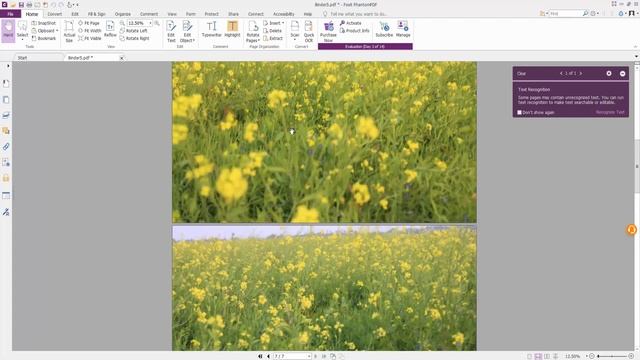Screen dimensions: 640x360
Task: Close the Binder5.pdf tab
Action: pos(122,58)
